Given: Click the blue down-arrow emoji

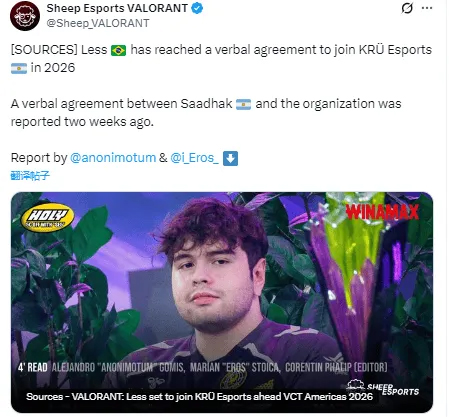Looking at the screenshot, I should [230, 158].
